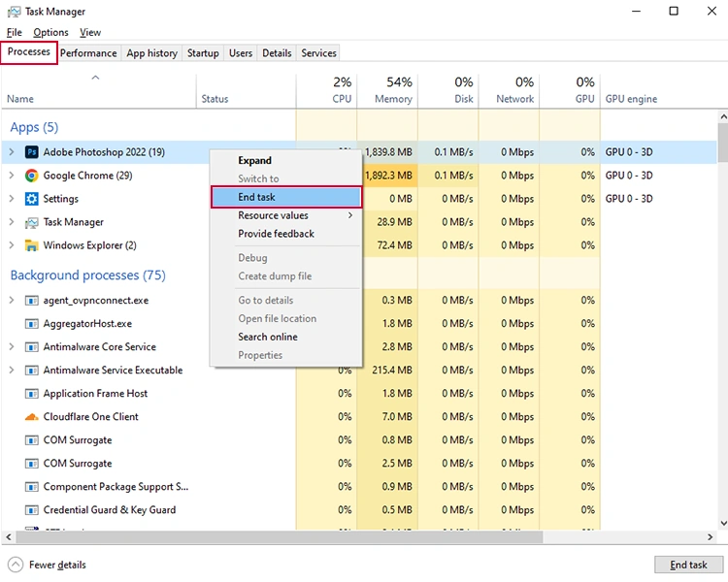
Task: Click the agent_ovpnconnect.exe process icon
Action: click(32, 301)
